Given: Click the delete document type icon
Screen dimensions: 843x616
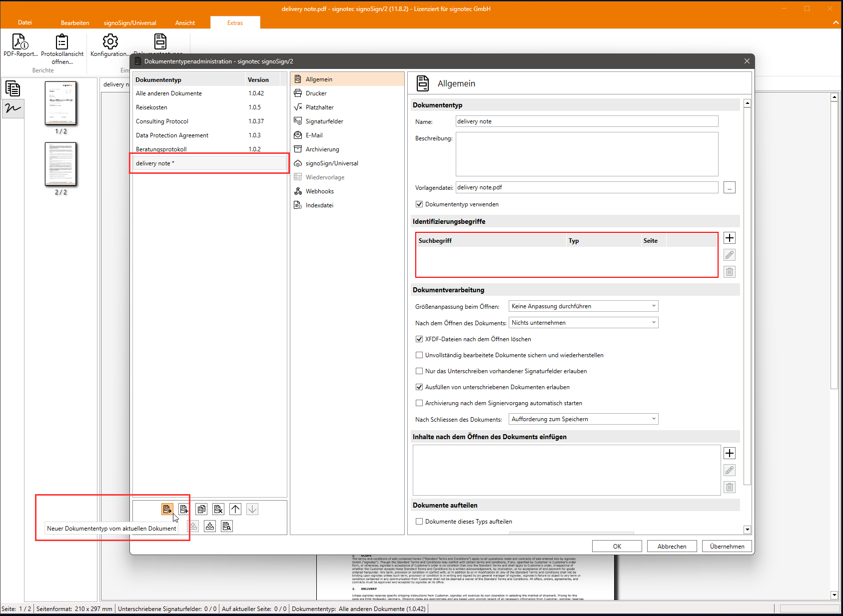Looking at the screenshot, I should point(218,509).
